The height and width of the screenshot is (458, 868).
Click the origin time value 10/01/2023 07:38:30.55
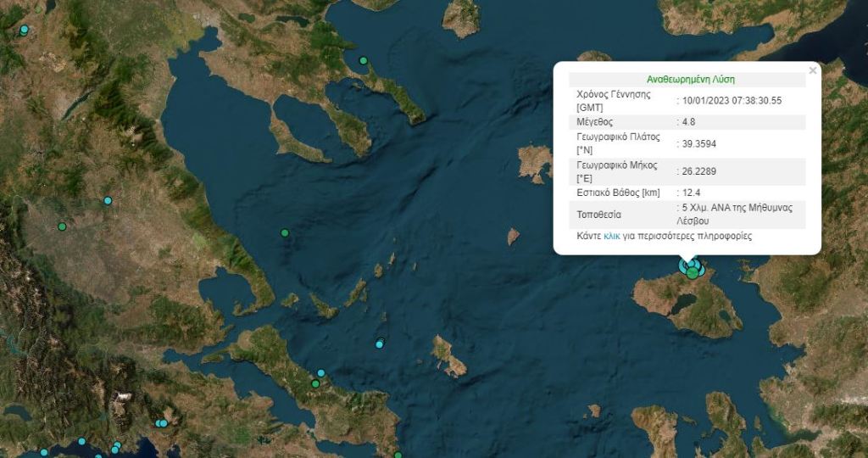732,101
